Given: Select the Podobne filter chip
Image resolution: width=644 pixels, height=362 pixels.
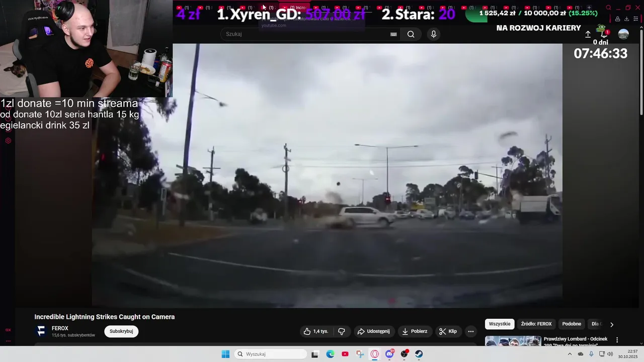Looking at the screenshot, I should (x=572, y=324).
